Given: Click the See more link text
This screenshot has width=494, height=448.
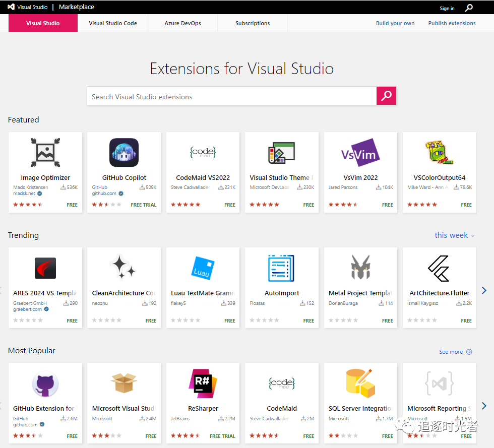Looking at the screenshot, I should (451, 352).
